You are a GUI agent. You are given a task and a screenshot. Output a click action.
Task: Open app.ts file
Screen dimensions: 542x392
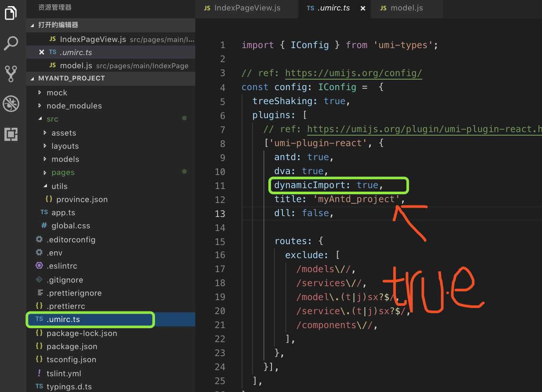63,213
